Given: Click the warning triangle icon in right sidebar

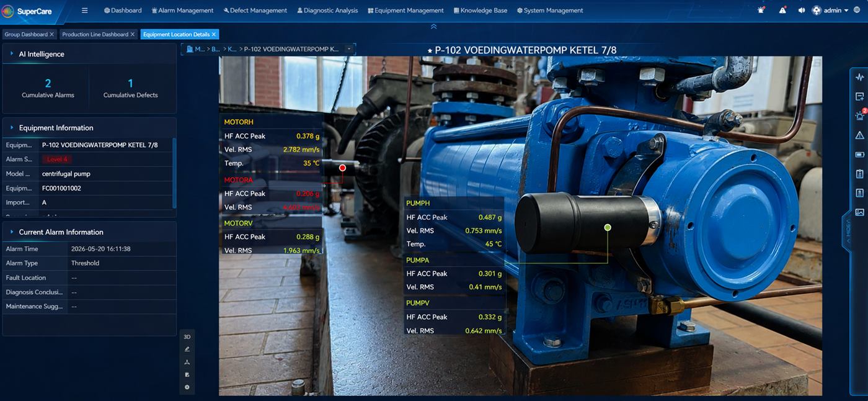Looking at the screenshot, I should [x=859, y=135].
